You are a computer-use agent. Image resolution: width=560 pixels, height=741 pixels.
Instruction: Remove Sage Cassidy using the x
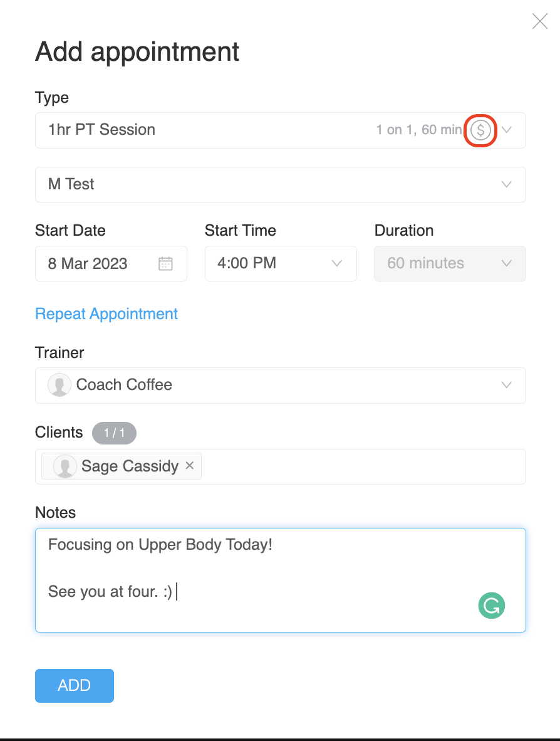click(190, 466)
